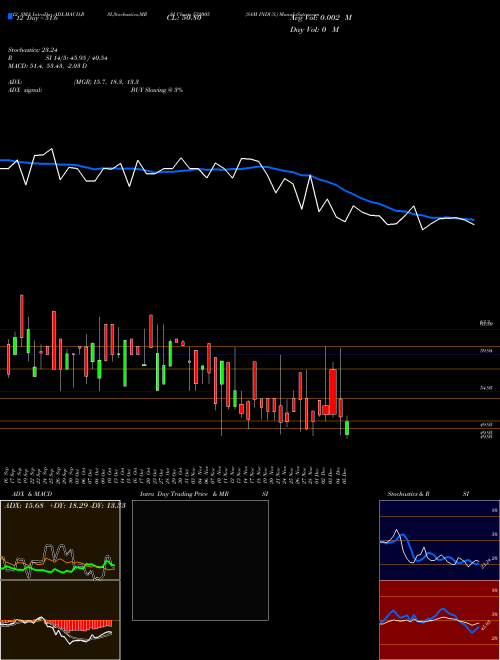
Task: Select the Avg Vol 0.002 M label
Action: click(321, 18)
